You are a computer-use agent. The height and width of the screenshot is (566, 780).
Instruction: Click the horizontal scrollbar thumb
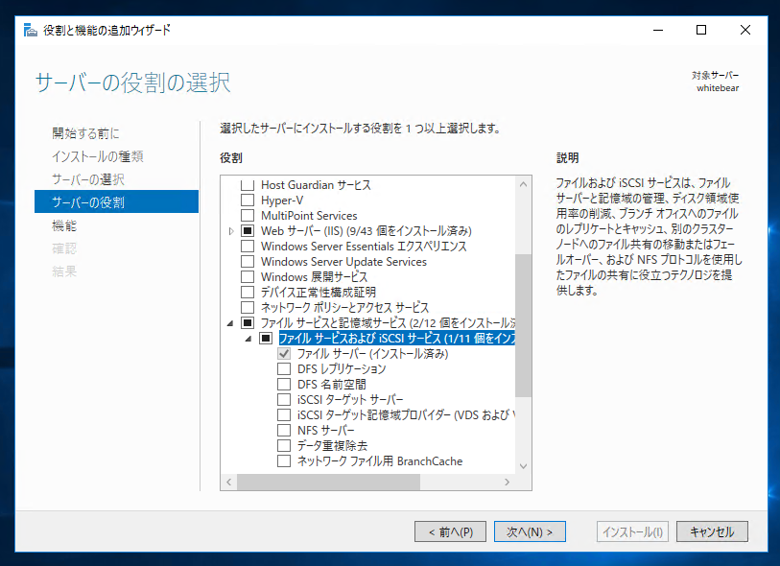[x=328, y=482]
